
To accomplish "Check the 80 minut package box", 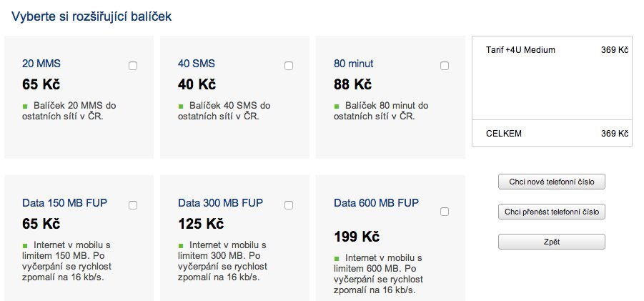I will [x=445, y=66].
